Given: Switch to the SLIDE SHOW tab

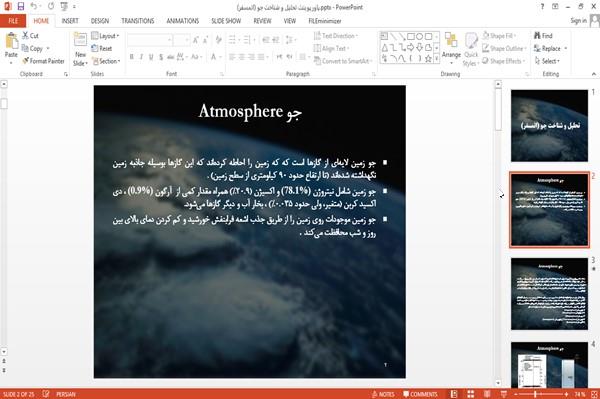Looking at the screenshot, I should click(226, 21).
